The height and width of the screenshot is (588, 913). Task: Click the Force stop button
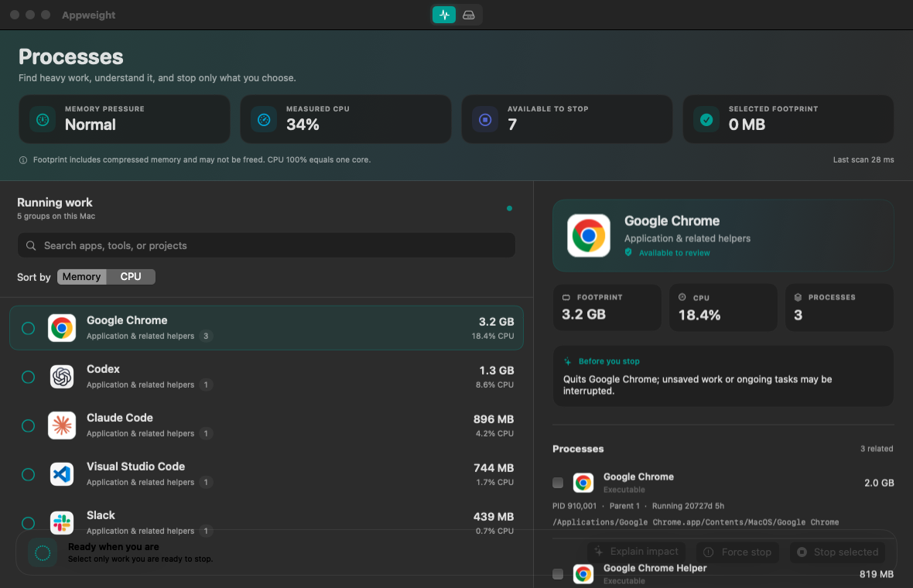[737, 552]
